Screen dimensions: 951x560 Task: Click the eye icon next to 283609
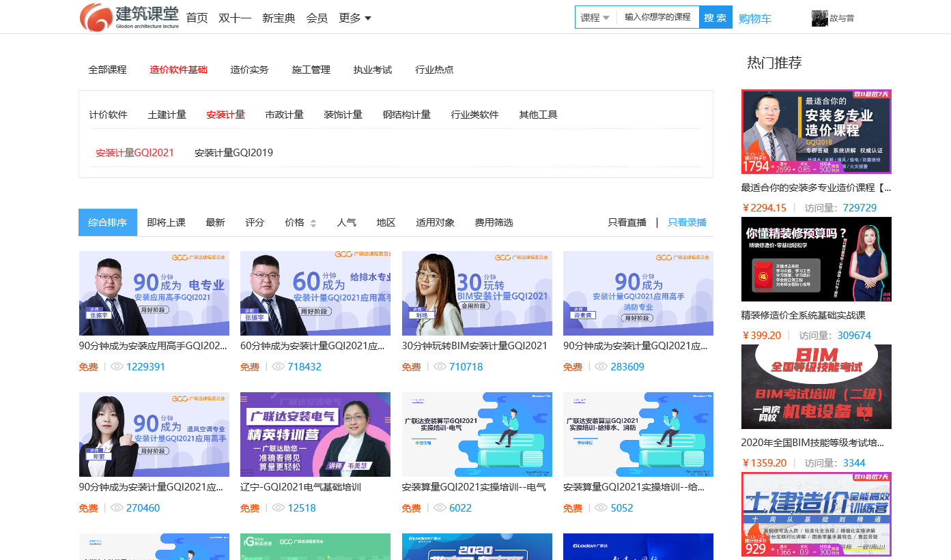(601, 367)
